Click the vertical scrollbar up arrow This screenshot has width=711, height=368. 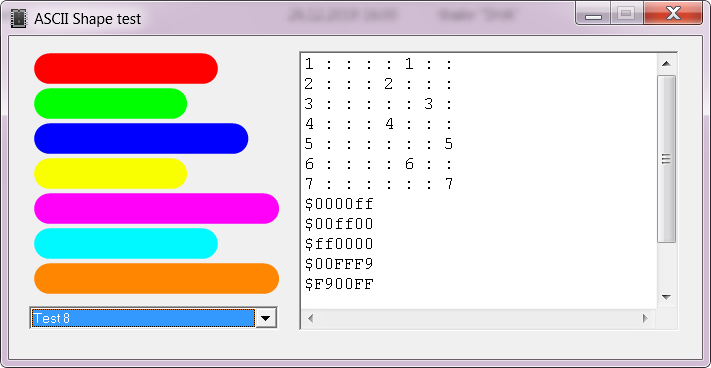666,64
